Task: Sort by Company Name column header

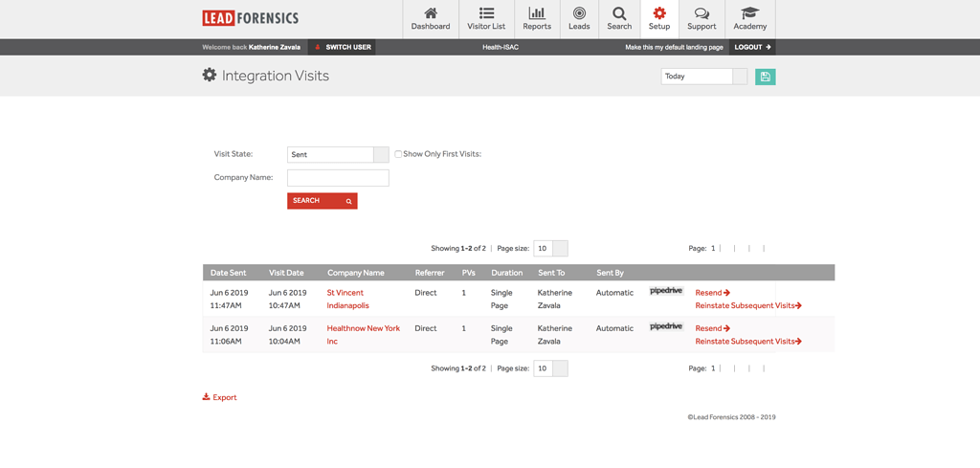Action: (x=356, y=273)
